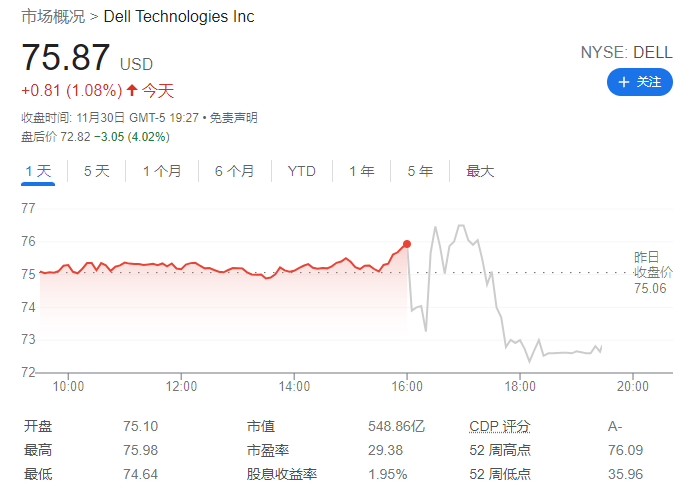Click the plus 关注 follow button

640,82
